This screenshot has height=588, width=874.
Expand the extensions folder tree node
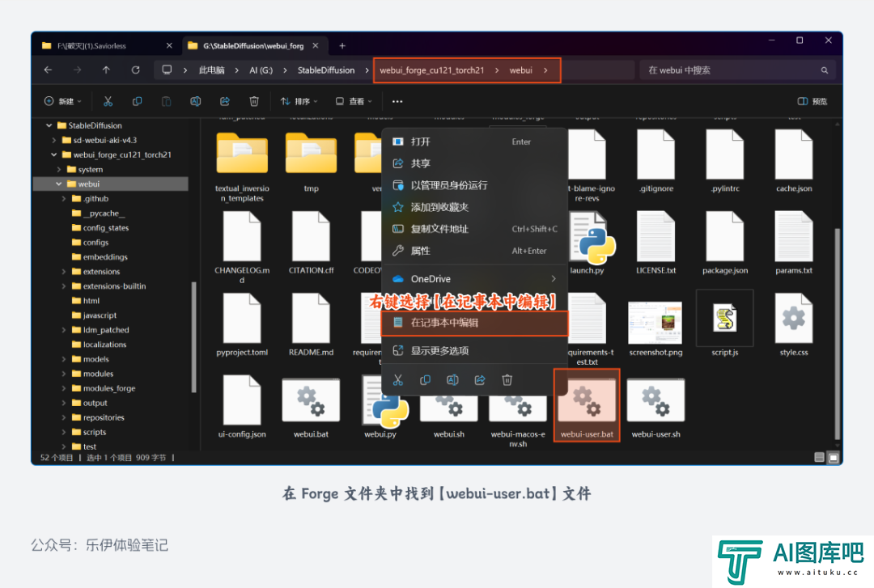[64, 272]
